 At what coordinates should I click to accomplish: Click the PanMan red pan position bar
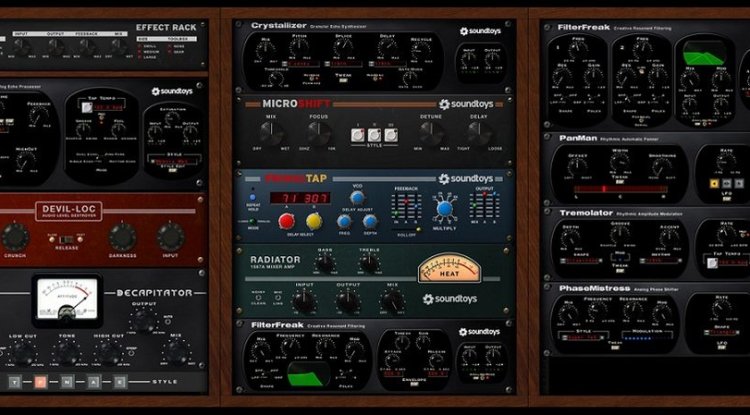tap(620, 189)
